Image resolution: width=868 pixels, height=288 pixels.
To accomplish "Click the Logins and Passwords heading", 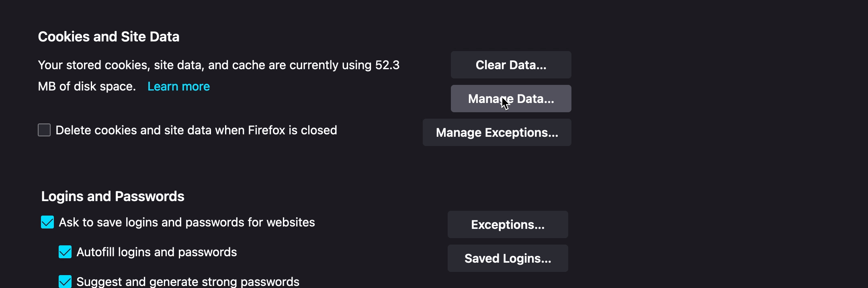I will pos(113,196).
